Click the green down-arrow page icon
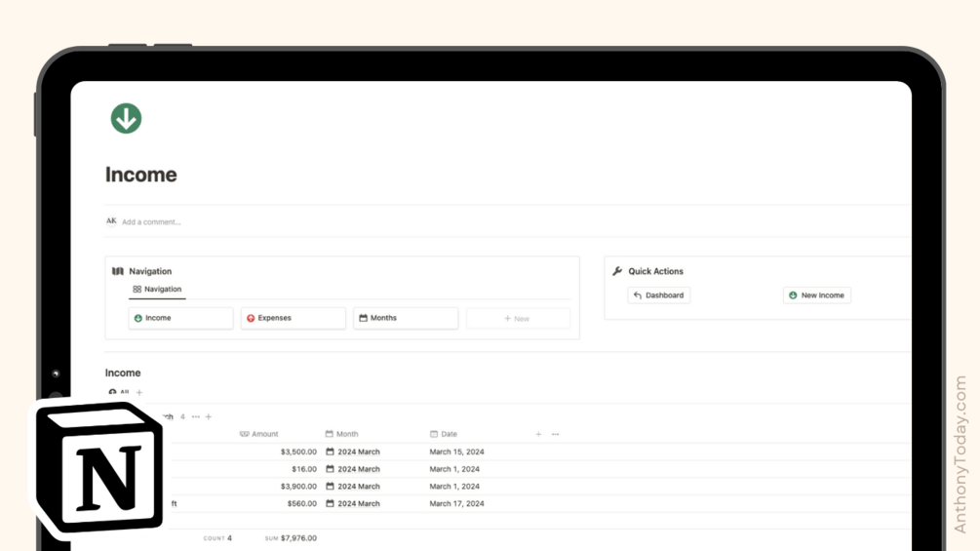The width and height of the screenshot is (980, 551). coord(126,119)
